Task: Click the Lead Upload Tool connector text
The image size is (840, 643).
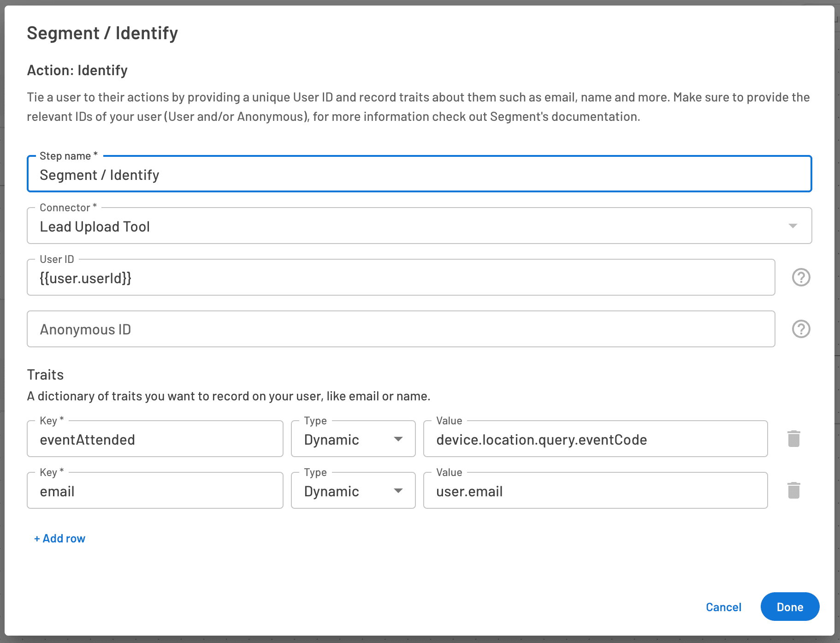Action: [95, 226]
